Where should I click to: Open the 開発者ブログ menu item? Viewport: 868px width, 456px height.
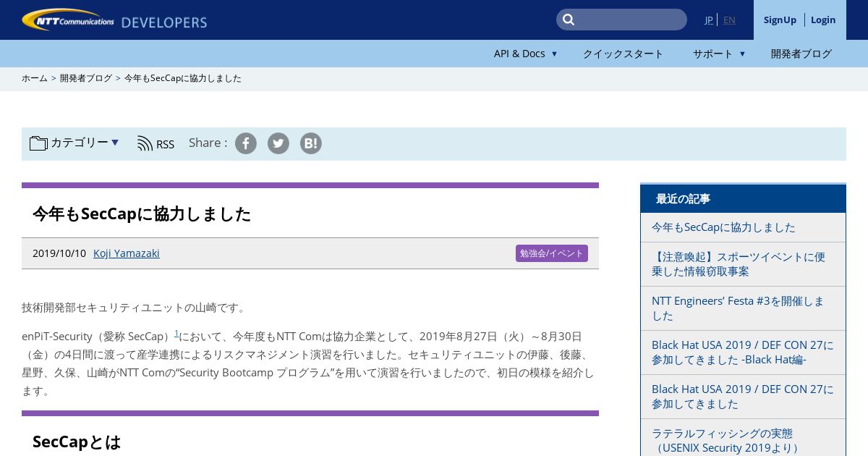pyautogui.click(x=801, y=54)
